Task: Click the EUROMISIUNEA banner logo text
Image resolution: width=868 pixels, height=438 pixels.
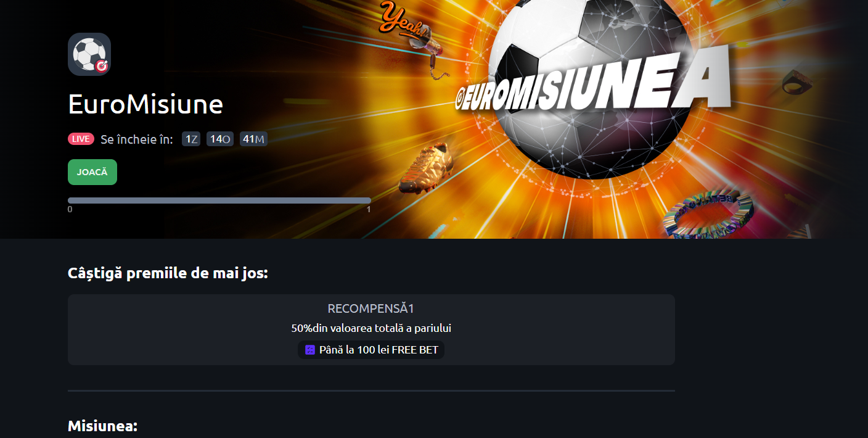Action: (x=593, y=85)
